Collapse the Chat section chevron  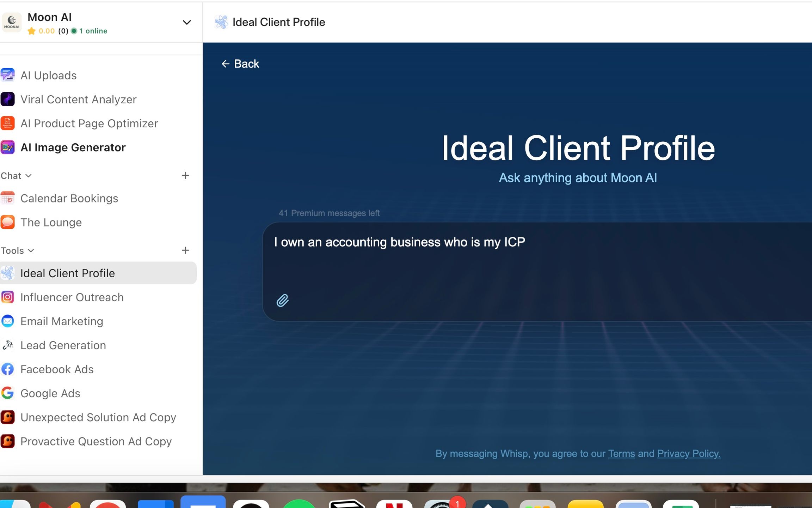pos(29,176)
